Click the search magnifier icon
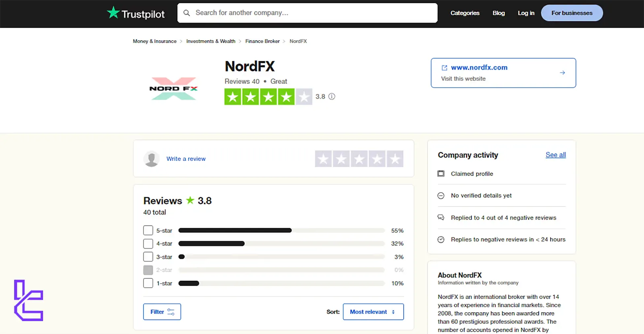Viewport: 644px width, 334px height. point(187,13)
